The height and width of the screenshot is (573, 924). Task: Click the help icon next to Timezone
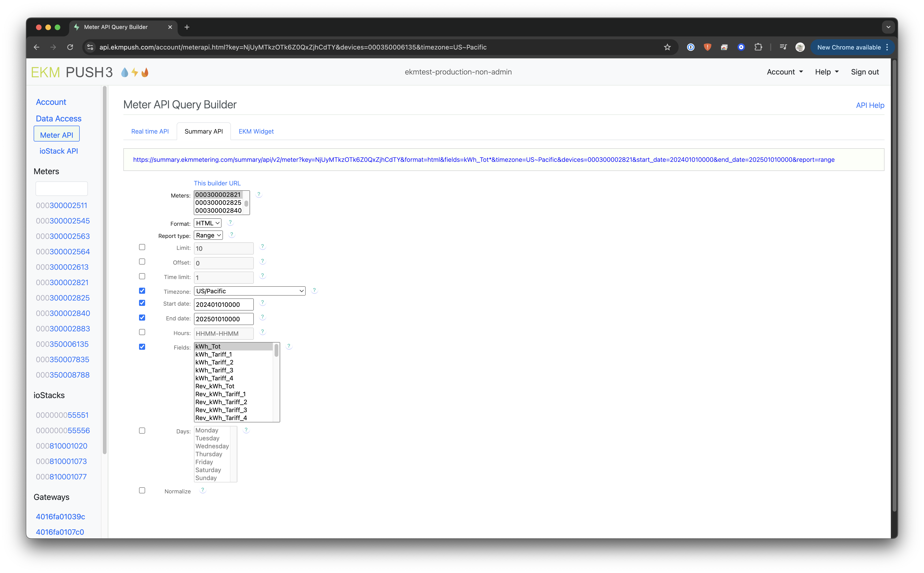coord(314,290)
